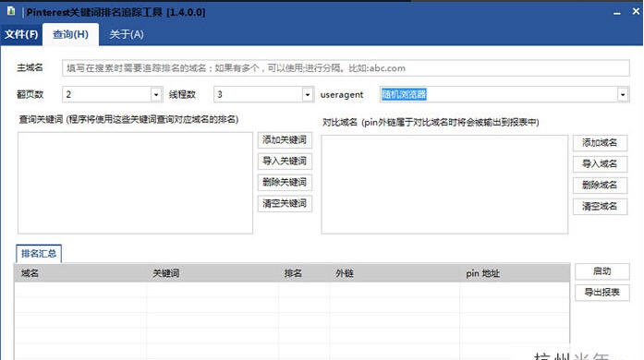Click the 删除域名 button
This screenshot has height=360, width=644.
(600, 186)
